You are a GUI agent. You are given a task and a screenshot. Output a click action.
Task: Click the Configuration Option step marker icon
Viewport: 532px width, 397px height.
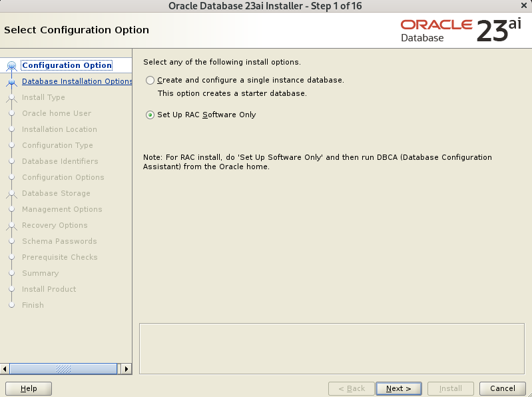point(11,65)
